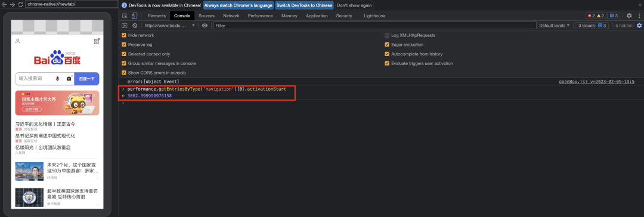Screen dimensions: 644x217
Task: Open the Baidu apps grid icon
Action: tap(97, 41)
